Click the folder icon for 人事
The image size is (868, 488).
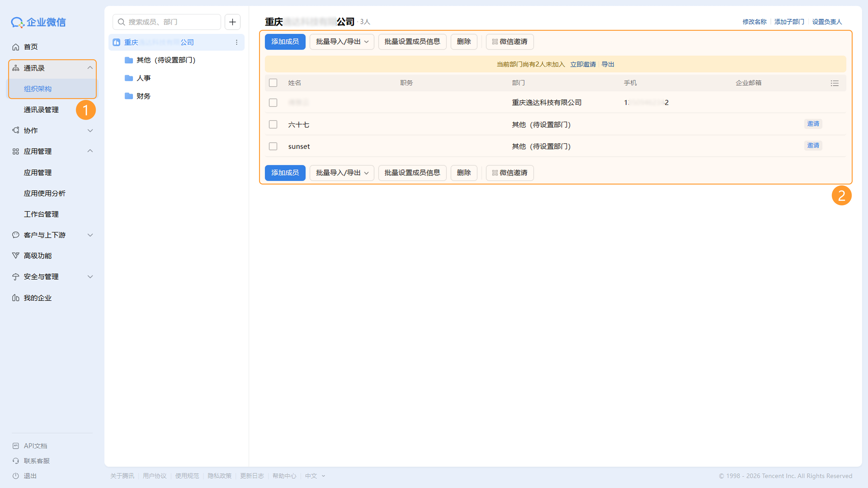pos(129,78)
